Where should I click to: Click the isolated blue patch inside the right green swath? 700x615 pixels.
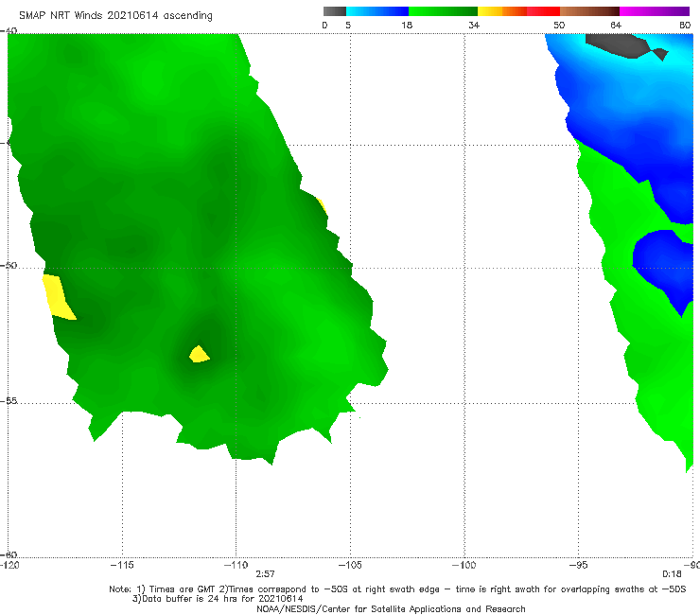662,269
